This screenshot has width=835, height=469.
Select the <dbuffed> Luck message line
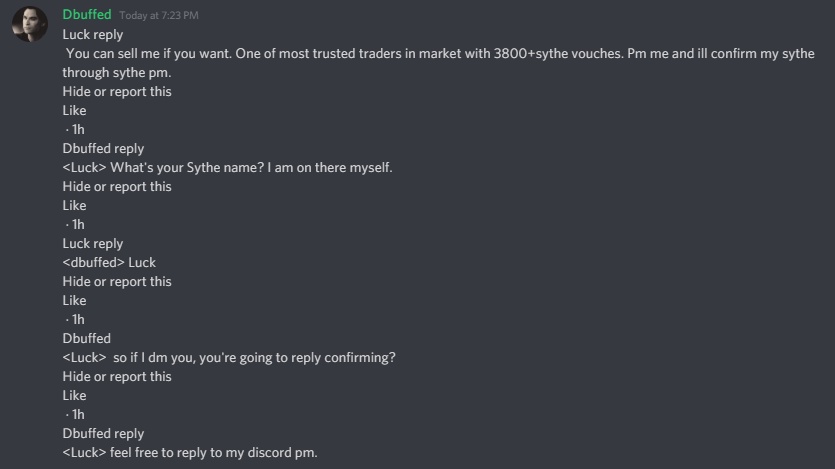(x=109, y=262)
